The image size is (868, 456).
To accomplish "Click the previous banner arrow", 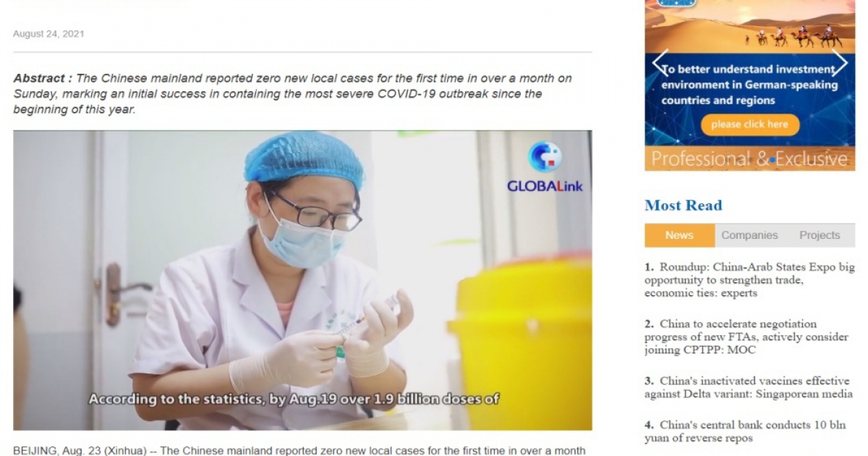I will point(660,64).
